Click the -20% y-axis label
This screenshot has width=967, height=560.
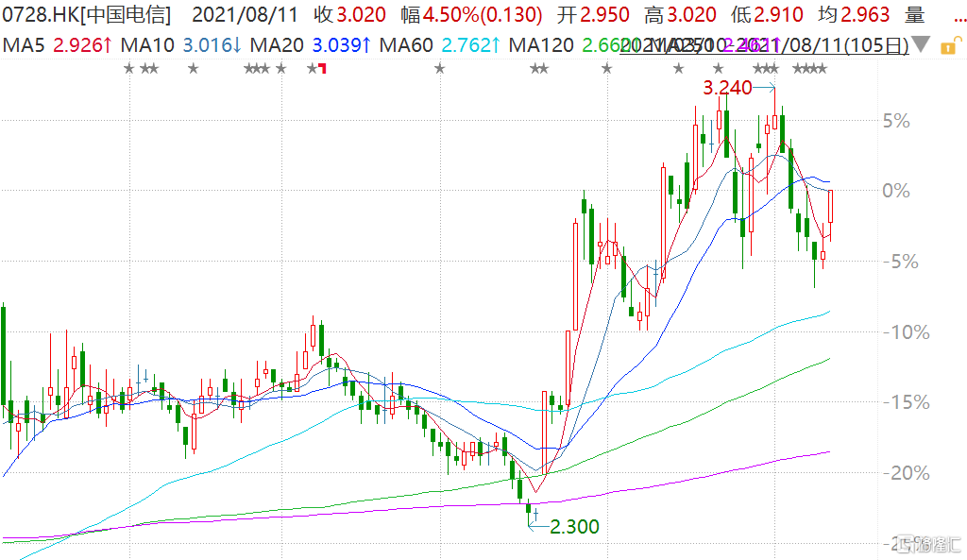[x=906, y=473]
